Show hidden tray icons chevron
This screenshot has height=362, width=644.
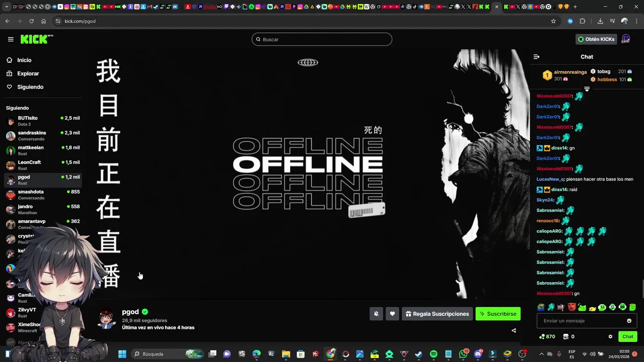(542, 354)
